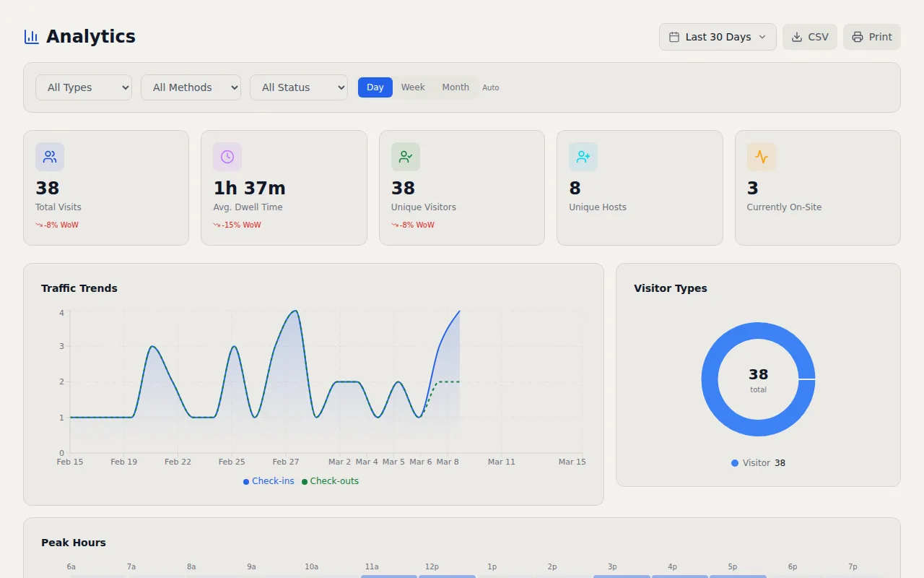
Task: Switch to Month view granularity
Action: (x=456, y=87)
